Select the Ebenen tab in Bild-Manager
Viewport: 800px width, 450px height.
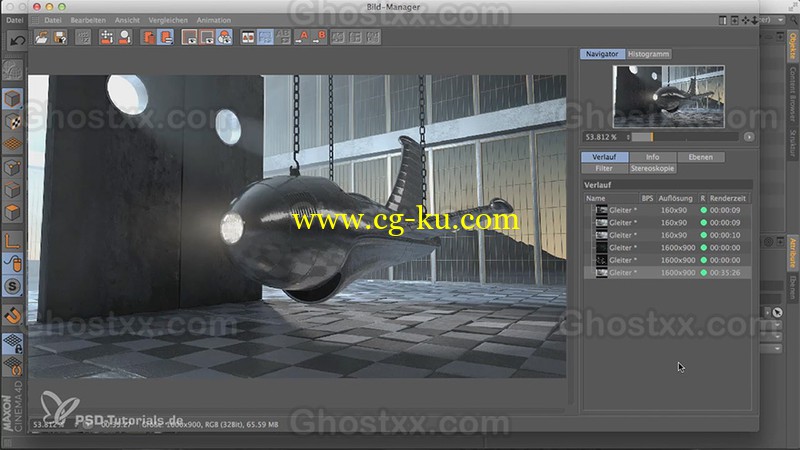(x=701, y=157)
